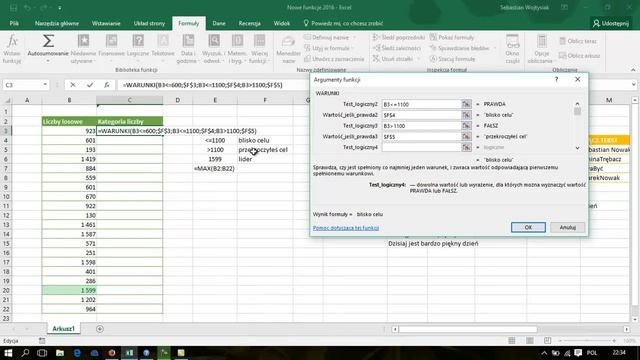Expand Definiuj nazwę dropdown
Screen dimensions: 640x360
354,38
